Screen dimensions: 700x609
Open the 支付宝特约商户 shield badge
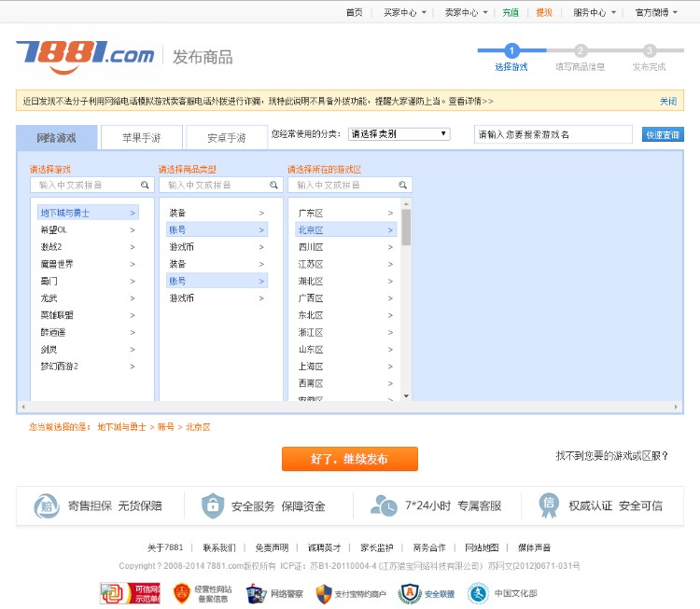tap(351, 594)
